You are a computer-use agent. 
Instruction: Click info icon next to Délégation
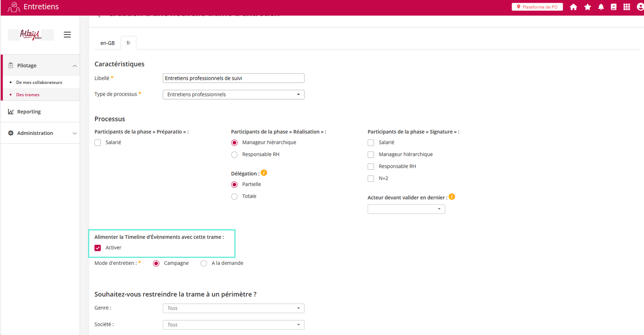264,173
